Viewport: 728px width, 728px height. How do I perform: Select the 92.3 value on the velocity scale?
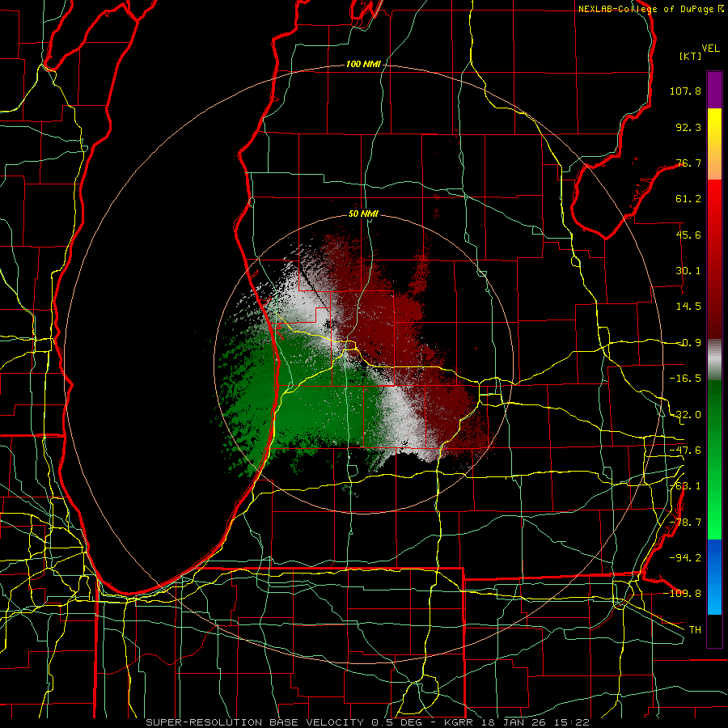pos(688,127)
